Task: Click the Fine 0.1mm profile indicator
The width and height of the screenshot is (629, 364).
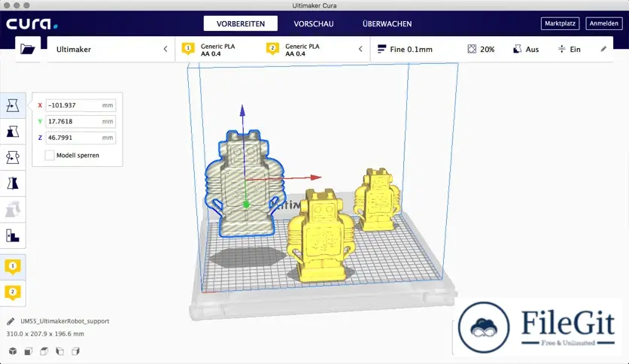Action: tap(405, 50)
